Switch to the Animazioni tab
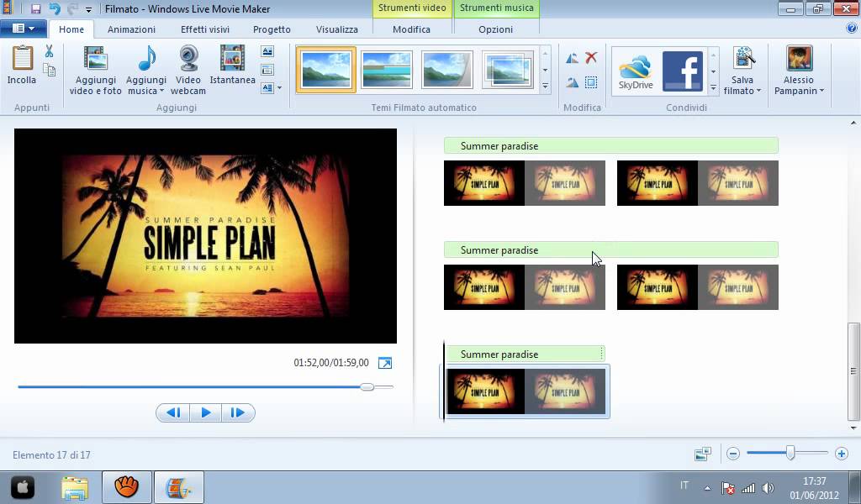 (131, 29)
